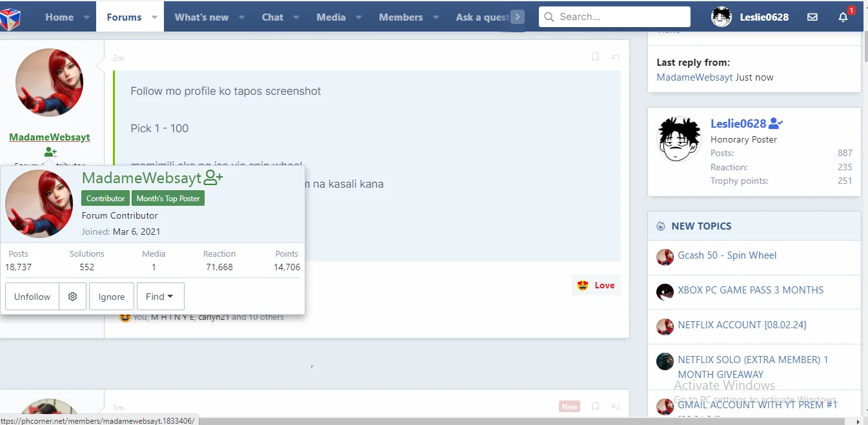868x425 pixels.
Task: Click the magnifier icon in the search box
Action: pos(549,17)
